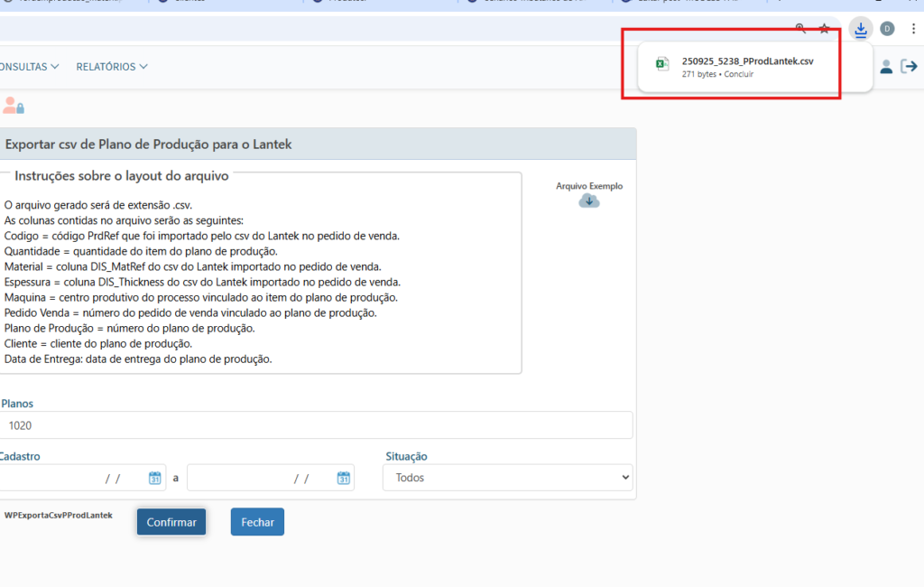Open the end date calendar picker
Screen dimensions: 924x587
(x=343, y=478)
